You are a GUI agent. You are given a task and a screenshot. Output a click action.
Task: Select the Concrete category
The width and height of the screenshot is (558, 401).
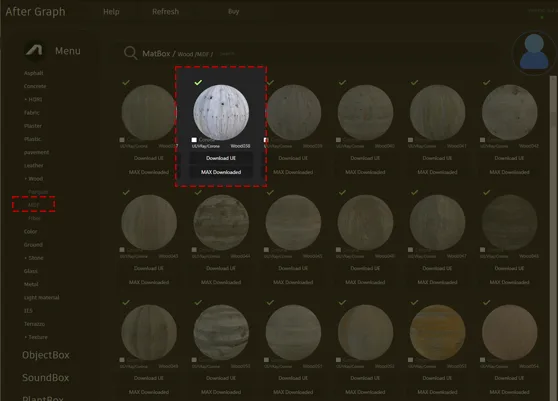(35, 86)
